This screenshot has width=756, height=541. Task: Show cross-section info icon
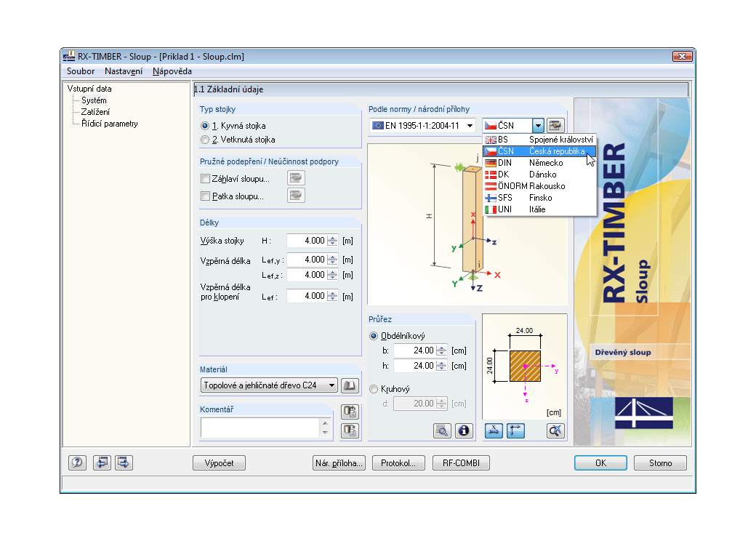tap(464, 430)
